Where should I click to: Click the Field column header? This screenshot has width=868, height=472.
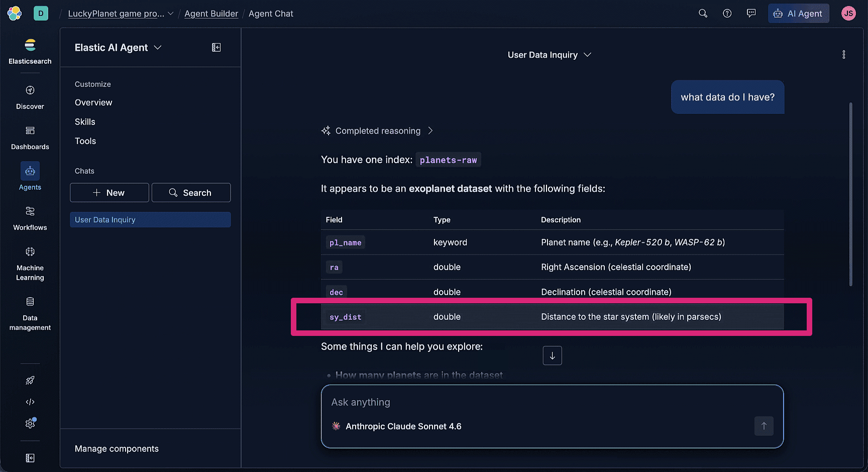[334, 220]
